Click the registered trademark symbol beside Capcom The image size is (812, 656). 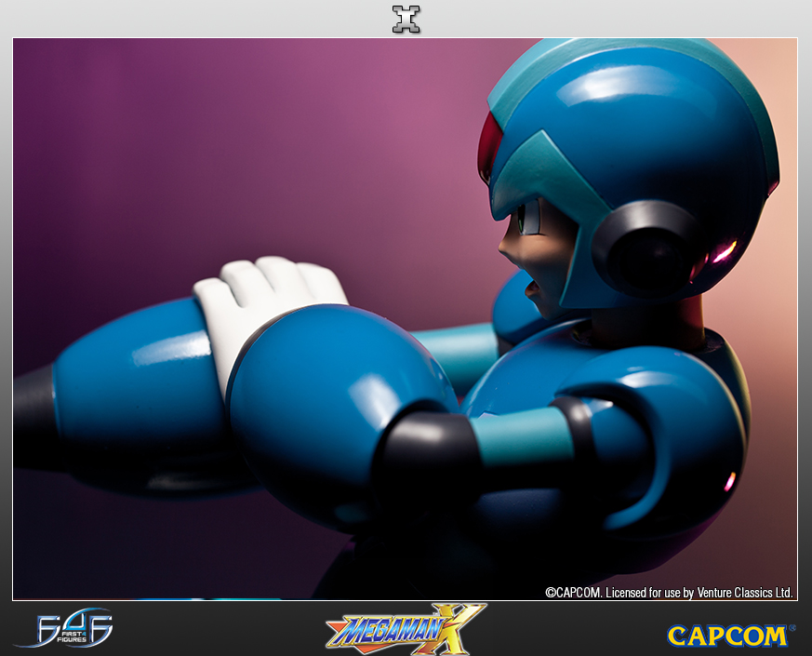pos(792,628)
